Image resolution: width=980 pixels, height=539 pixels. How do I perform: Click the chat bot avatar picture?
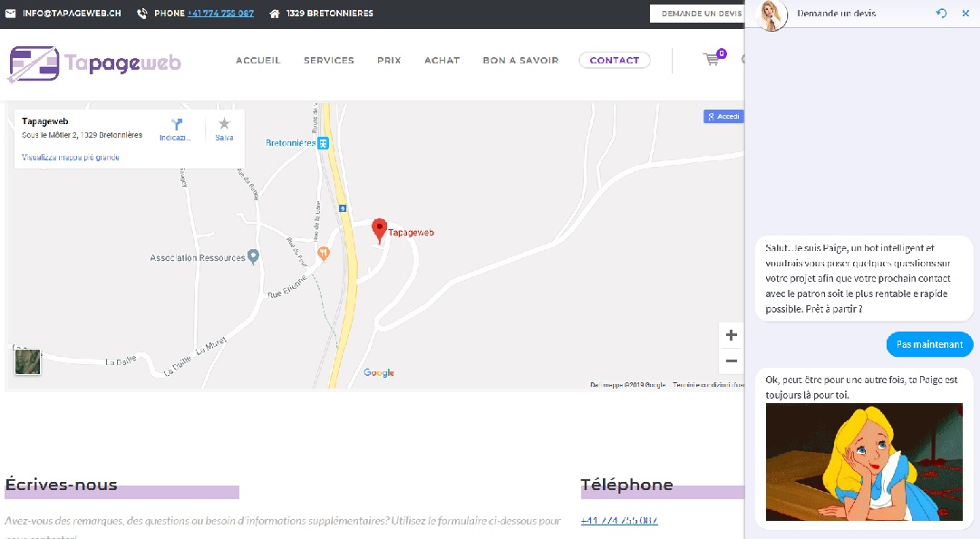(771, 15)
